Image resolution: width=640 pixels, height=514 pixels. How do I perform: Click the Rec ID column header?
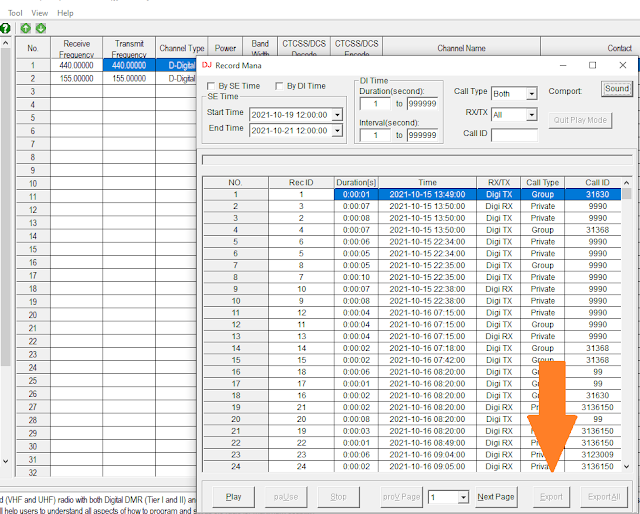click(x=301, y=182)
